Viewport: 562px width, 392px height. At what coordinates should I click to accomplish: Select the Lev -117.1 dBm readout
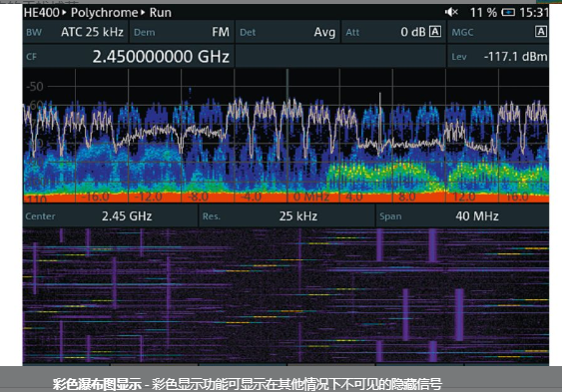point(498,56)
